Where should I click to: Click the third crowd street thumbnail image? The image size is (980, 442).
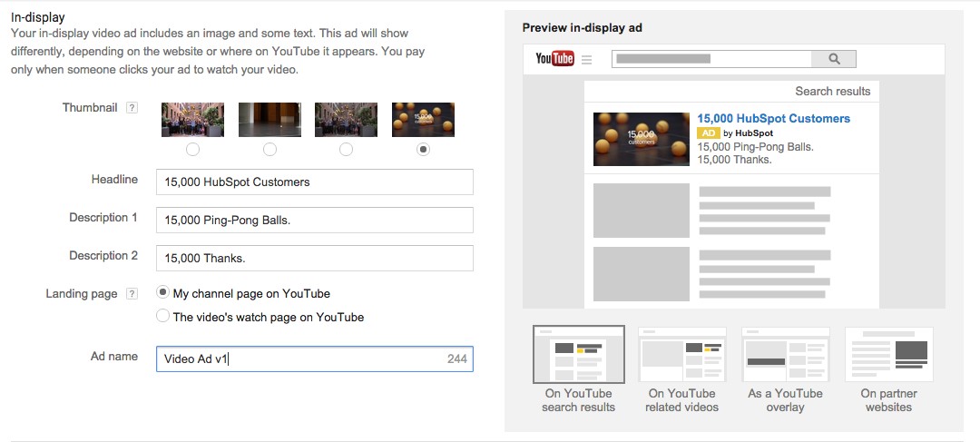coord(346,120)
